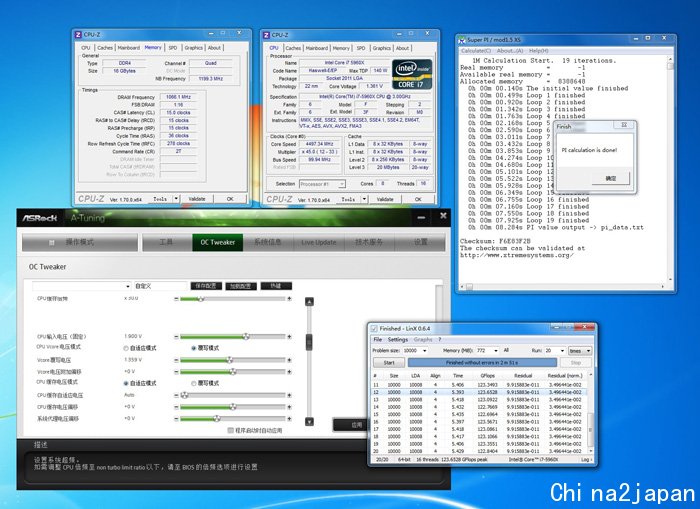Click 保存配置 button in A-Tuning
700x509 pixels.
coord(206,286)
